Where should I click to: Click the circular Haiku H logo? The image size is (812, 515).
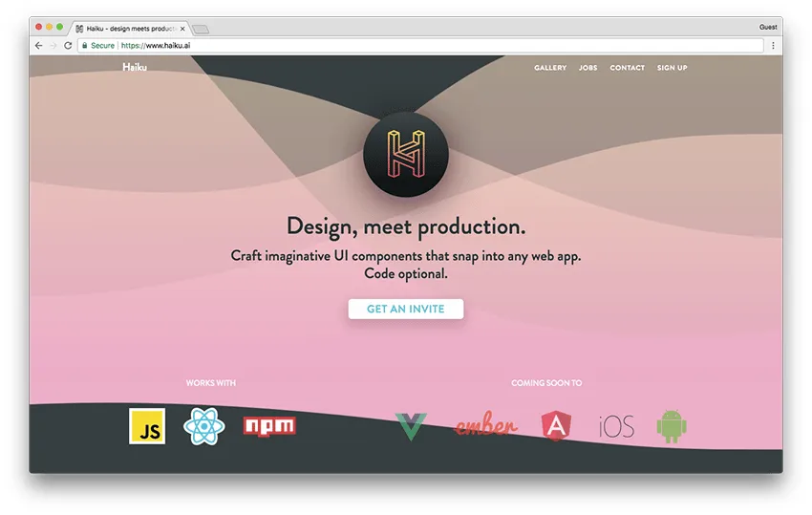tap(405, 154)
